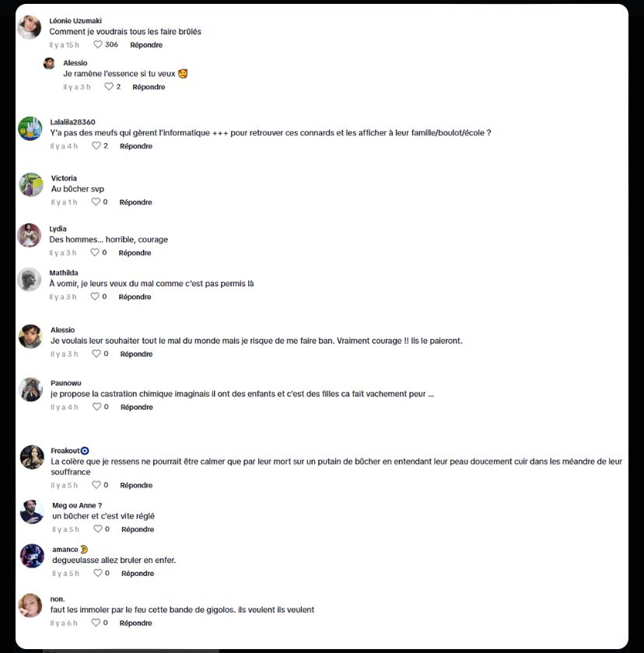The image size is (644, 653).
Task: Like the Freakout comment via heart icon
Action: tap(96, 485)
